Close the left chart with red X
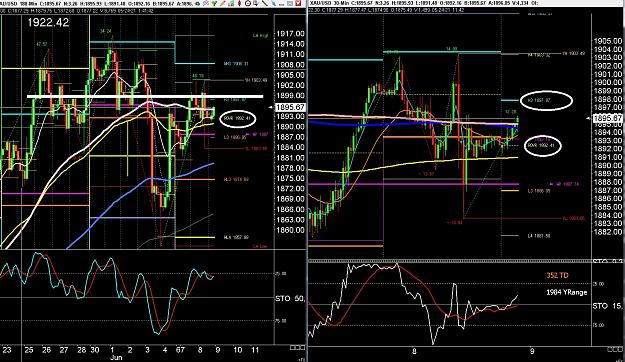625x362 pixels. click(299, 4)
